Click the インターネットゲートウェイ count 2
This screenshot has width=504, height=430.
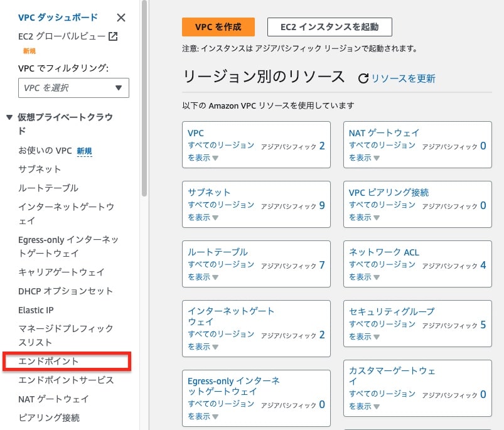pos(322,335)
